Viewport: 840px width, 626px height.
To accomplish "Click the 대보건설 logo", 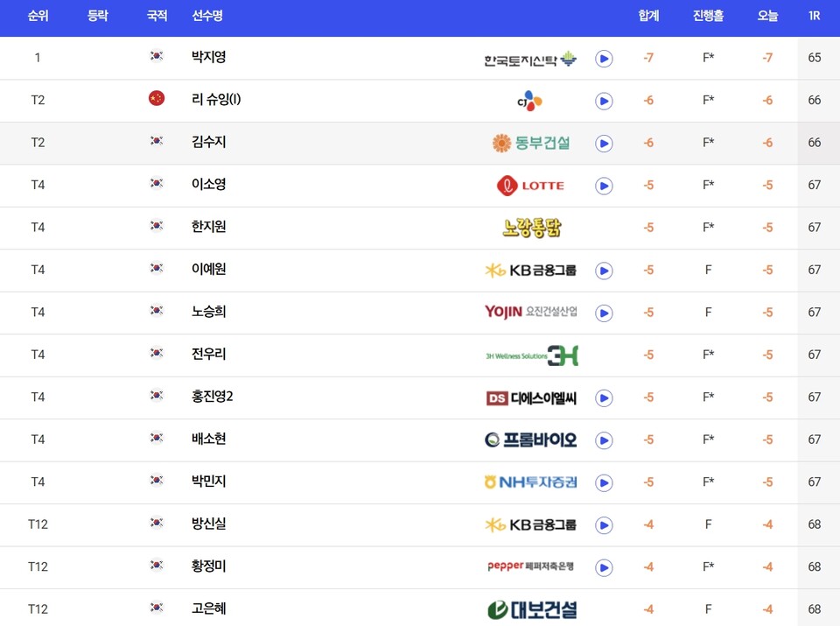I will click(532, 609).
